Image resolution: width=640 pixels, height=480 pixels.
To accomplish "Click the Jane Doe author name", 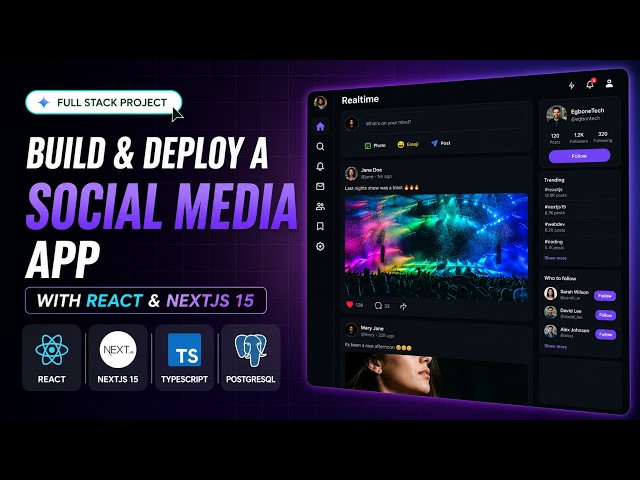I will click(x=371, y=170).
